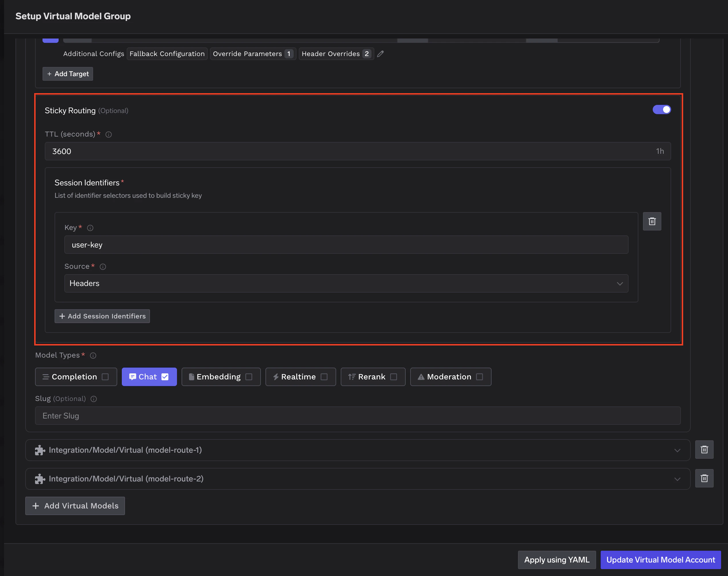
Task: Click Update Virtual Model Account button
Action: pyautogui.click(x=660, y=560)
